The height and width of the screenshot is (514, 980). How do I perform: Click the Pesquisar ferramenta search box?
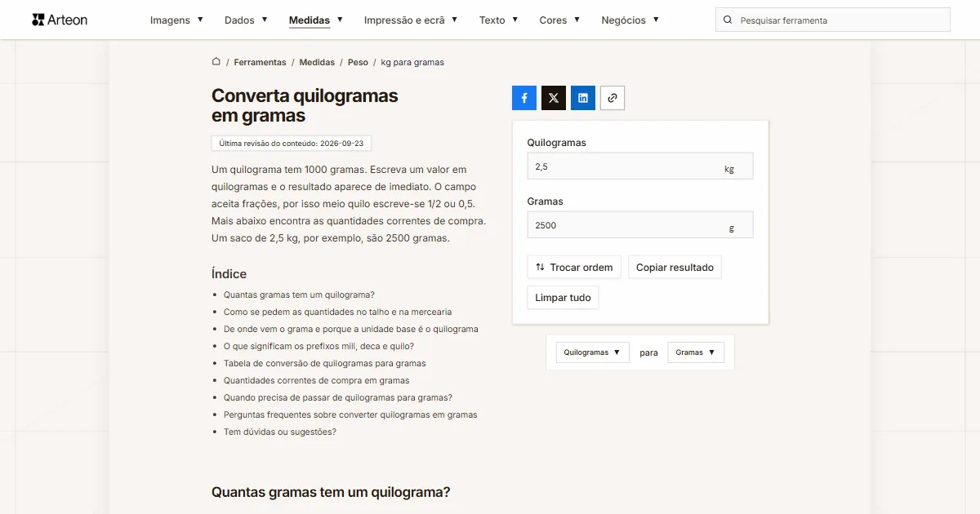(x=833, y=20)
